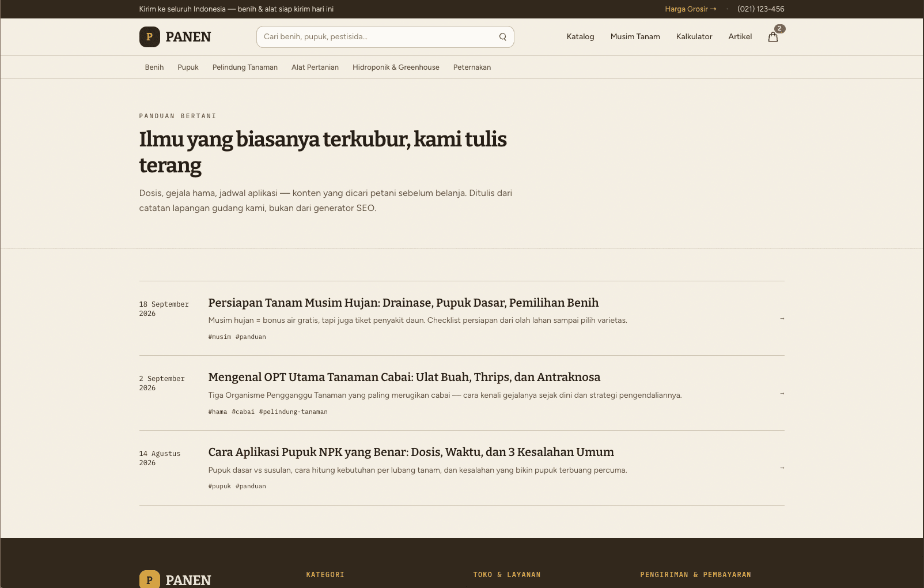Click the PANEN logo icon in header
Viewport: 924px width, 588px height.
pos(150,37)
